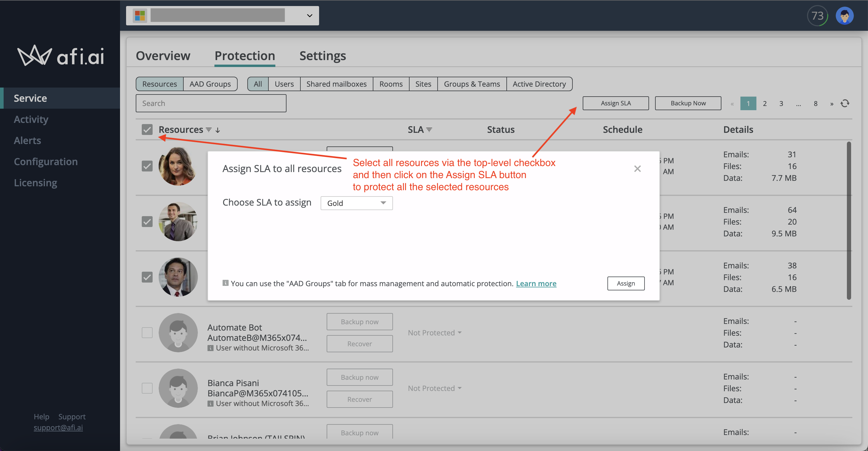The width and height of the screenshot is (868, 451).
Task: Expand Automate Bot's Not Protected dropdown
Action: click(435, 333)
